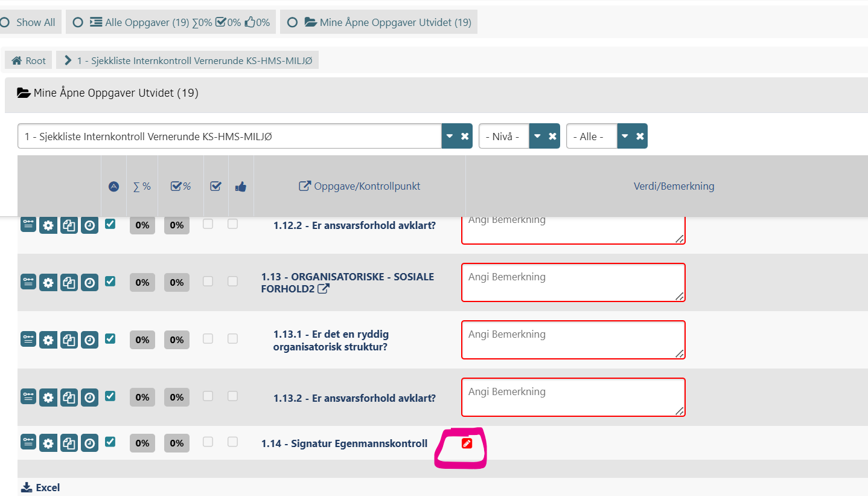The width and height of the screenshot is (868, 496).
Task: Uncheck the teal checkbox for row 1.13.1
Action: pyautogui.click(x=110, y=338)
